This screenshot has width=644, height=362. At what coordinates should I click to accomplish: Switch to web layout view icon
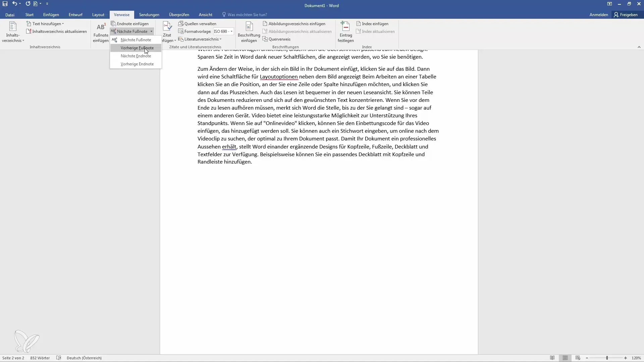[578, 358]
